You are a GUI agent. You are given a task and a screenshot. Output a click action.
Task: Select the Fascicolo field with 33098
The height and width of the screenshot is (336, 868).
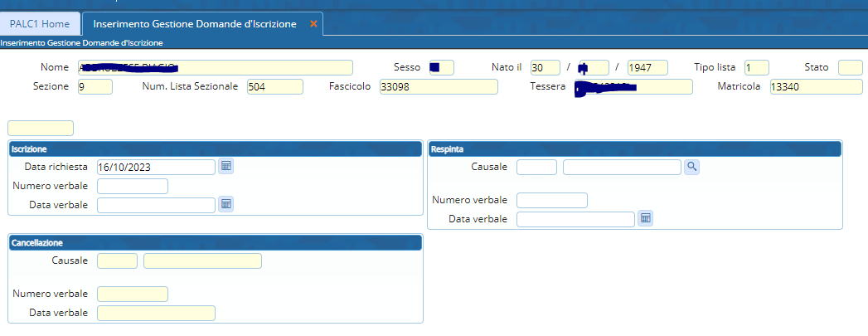(x=437, y=86)
